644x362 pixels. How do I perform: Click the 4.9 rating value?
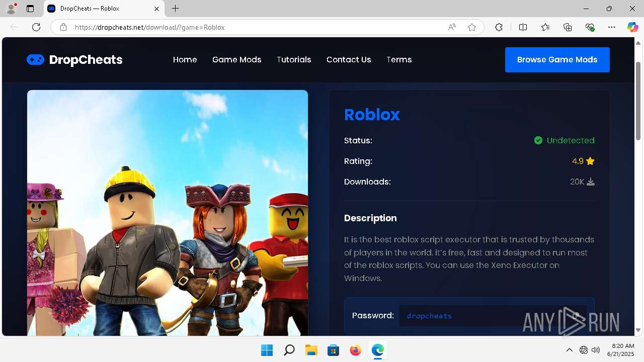[x=578, y=161]
